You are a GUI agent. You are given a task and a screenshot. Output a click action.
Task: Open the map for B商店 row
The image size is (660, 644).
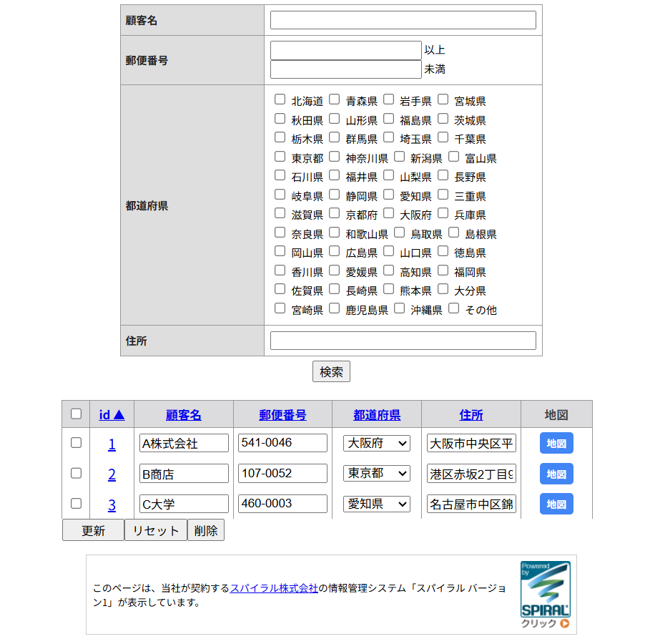tap(556, 474)
